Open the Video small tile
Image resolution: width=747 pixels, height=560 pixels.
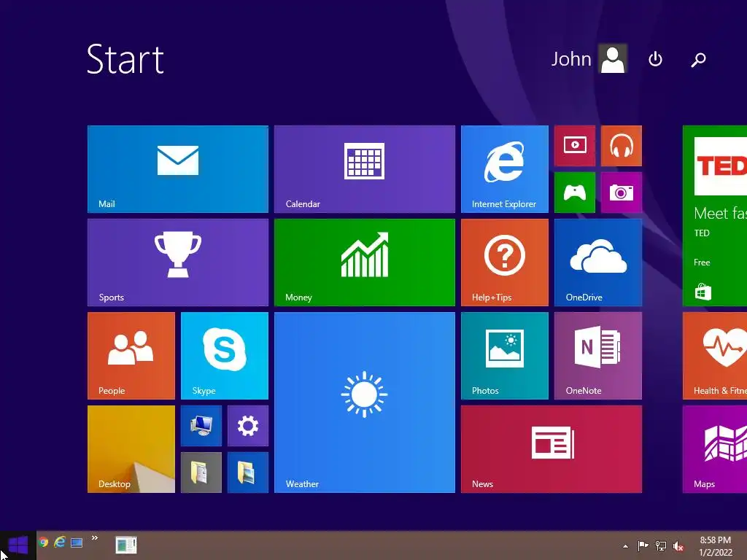tap(575, 146)
